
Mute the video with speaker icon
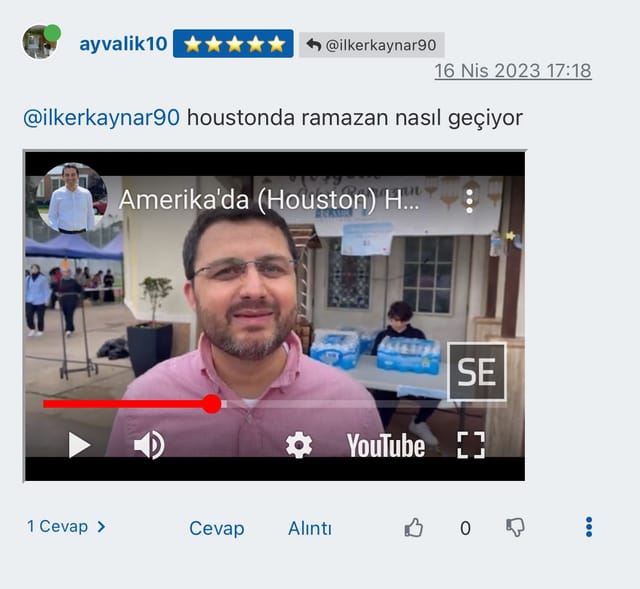(x=149, y=445)
